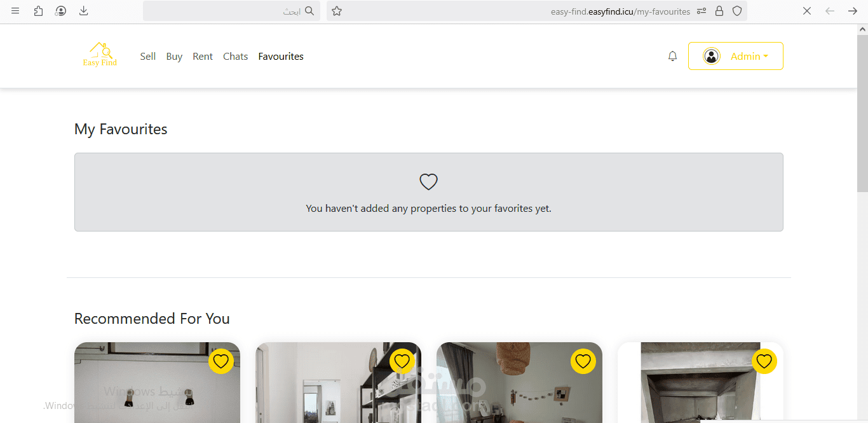This screenshot has height=423, width=868.
Task: Click the Easy Find logo
Action: [100, 55]
